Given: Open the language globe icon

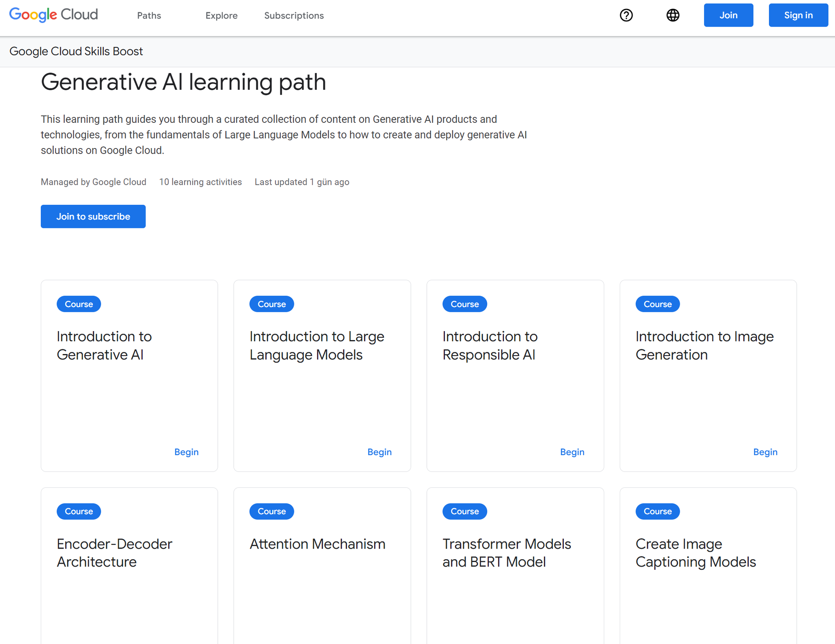Looking at the screenshot, I should point(673,15).
